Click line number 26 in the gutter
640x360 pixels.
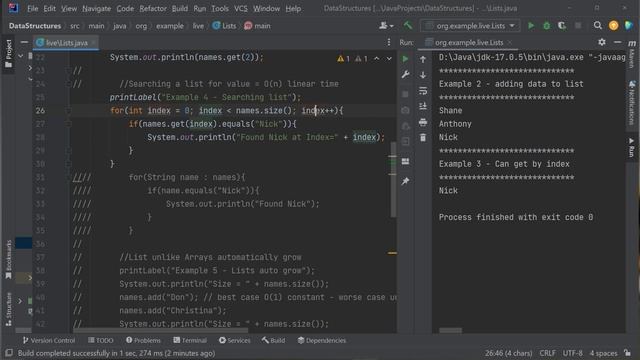[x=40, y=111]
